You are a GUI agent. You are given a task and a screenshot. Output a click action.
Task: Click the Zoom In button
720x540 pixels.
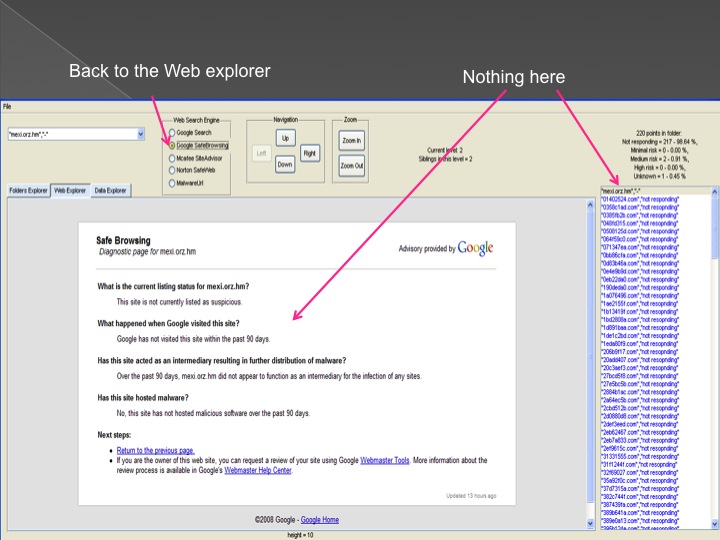pyautogui.click(x=352, y=141)
